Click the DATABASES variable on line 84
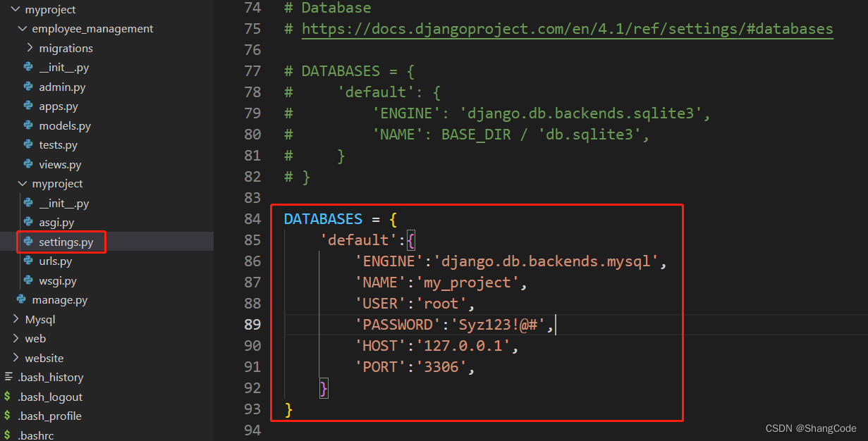This screenshot has width=868, height=441. click(x=323, y=219)
